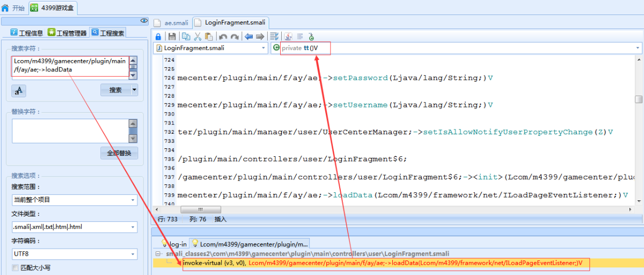Open the 工程信息 tab
The height and width of the screenshot is (275, 644).
tap(27, 33)
